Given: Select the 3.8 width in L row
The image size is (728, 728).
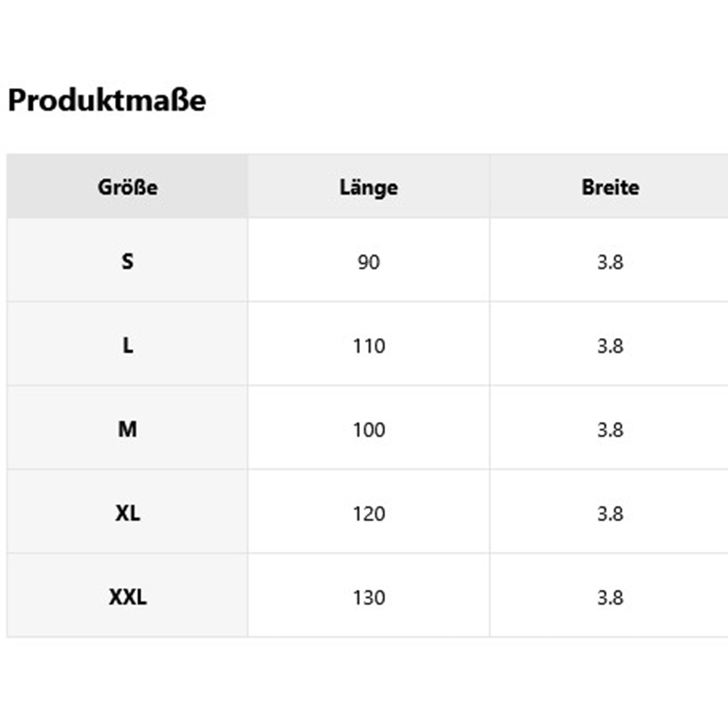Looking at the screenshot, I should (x=610, y=346).
